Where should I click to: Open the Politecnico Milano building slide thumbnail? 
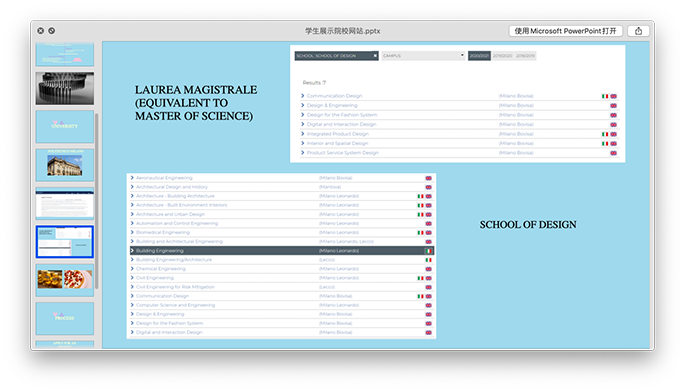coord(65,165)
